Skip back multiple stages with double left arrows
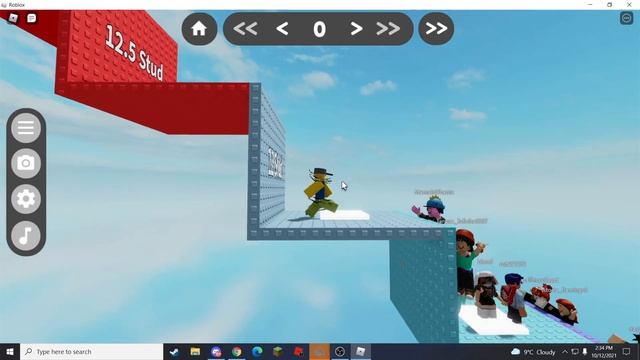Image resolution: width=640 pixels, height=360 pixels. (245, 29)
